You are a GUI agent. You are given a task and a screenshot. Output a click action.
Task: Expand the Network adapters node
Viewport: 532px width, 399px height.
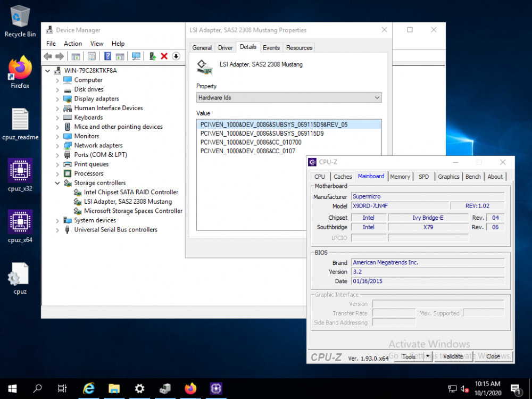click(57, 146)
